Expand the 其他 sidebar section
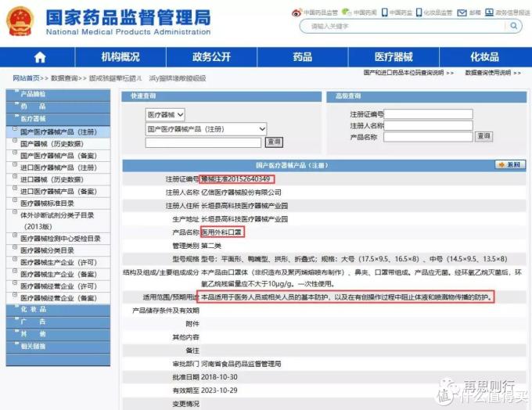 point(58,334)
